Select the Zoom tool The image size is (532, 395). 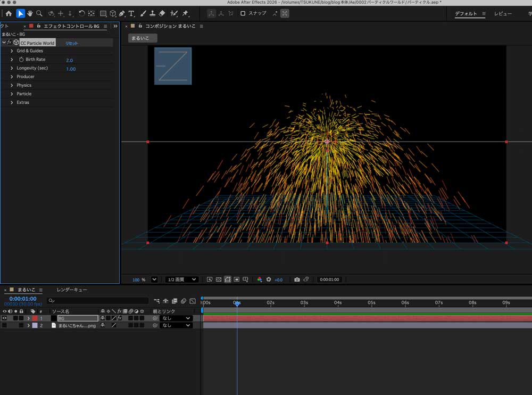pos(40,13)
